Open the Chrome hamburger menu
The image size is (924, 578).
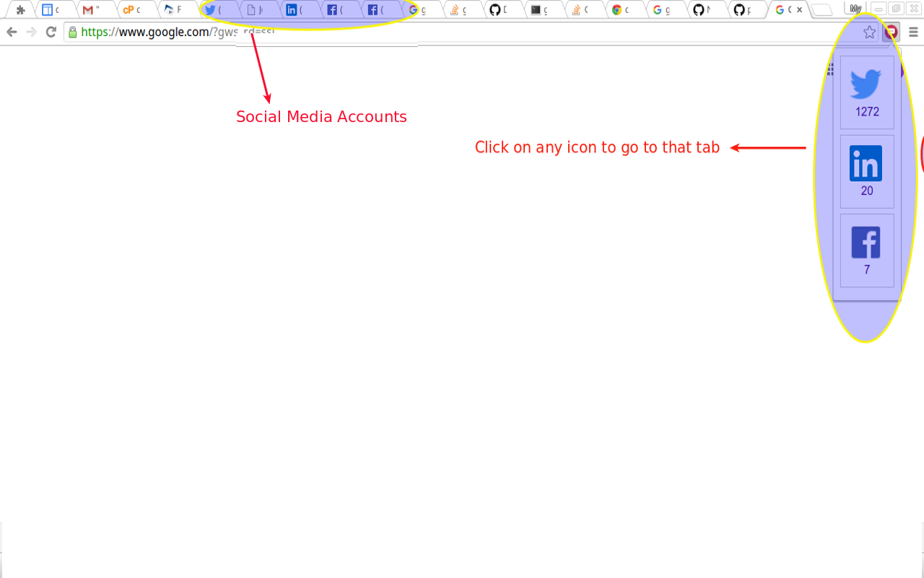click(913, 32)
